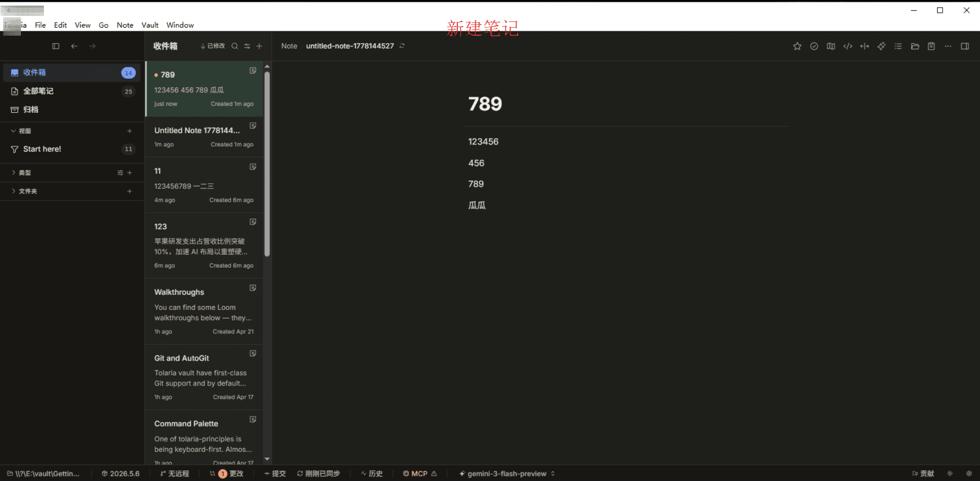Viewport: 980px width, 481px height.
Task: Collapse the 视图 section
Action: (x=21, y=131)
